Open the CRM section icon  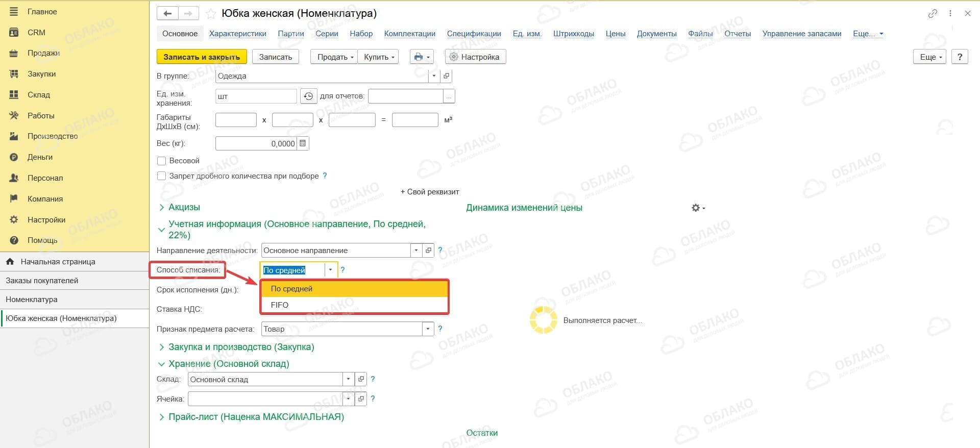pyautogui.click(x=14, y=32)
